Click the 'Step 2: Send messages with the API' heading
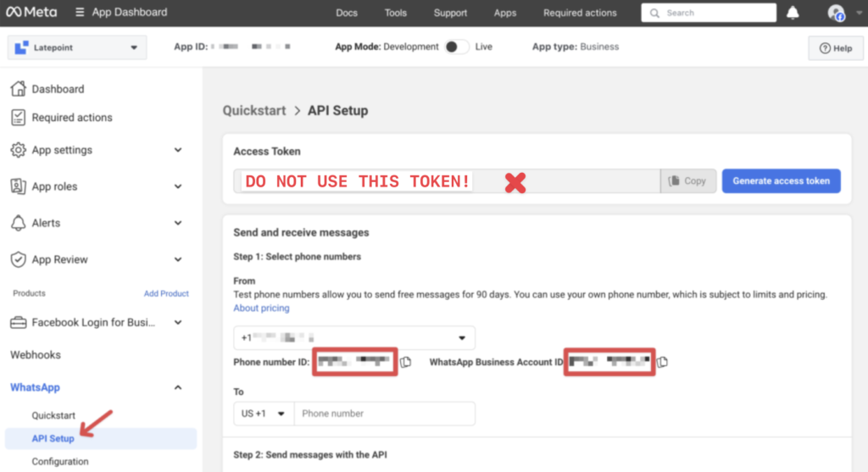Screen dimensions: 868x472 (310, 455)
